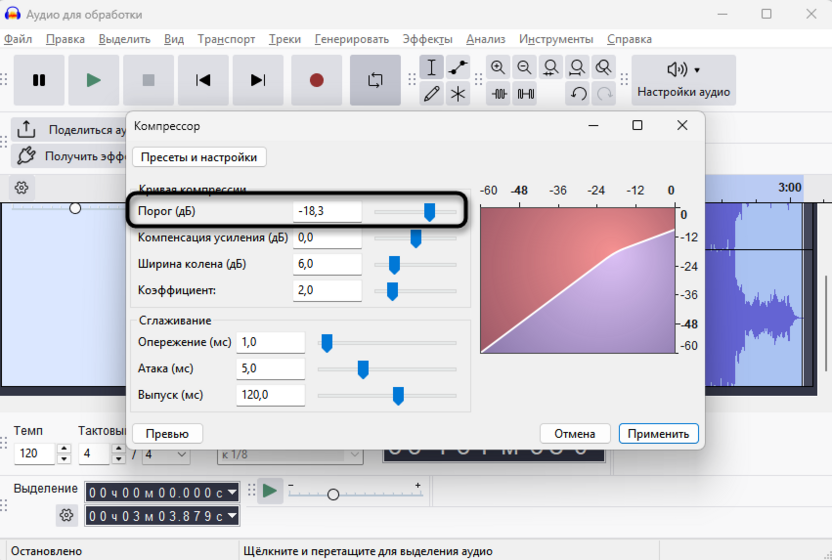Open Пресеты и настройки in Compressor
This screenshot has width=832, height=560.
click(199, 157)
